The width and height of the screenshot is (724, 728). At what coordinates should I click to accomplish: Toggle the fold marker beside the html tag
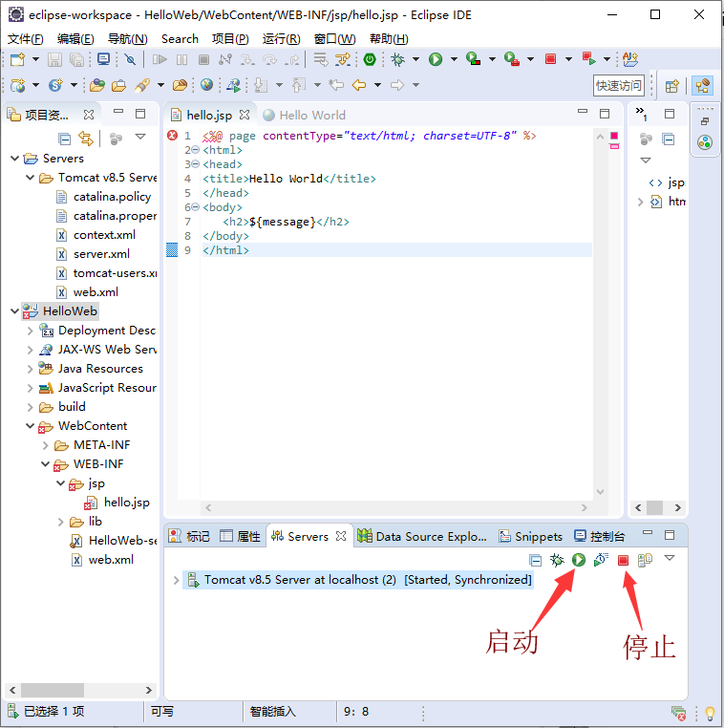click(x=195, y=150)
